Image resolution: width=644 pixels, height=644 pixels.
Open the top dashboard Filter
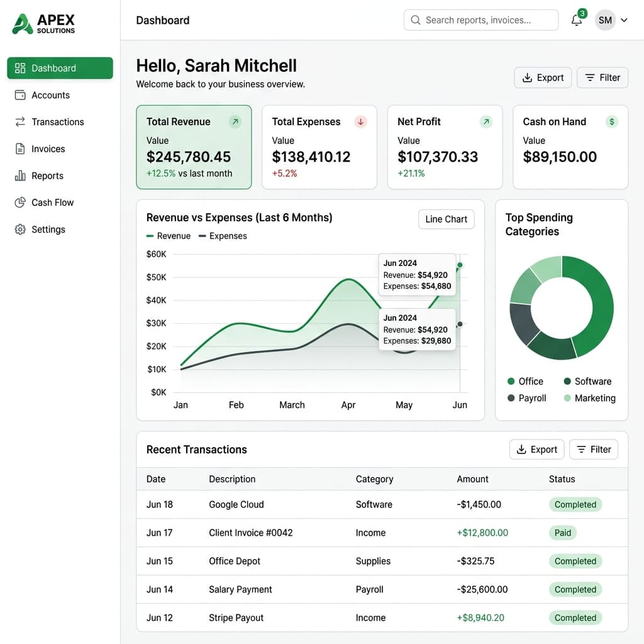pyautogui.click(x=602, y=77)
